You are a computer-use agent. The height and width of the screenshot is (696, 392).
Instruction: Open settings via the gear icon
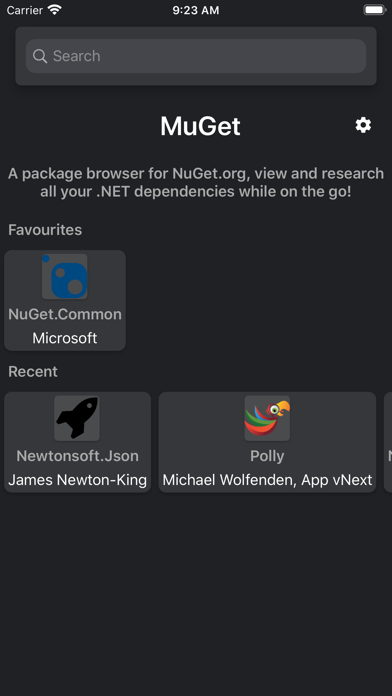pyautogui.click(x=363, y=126)
